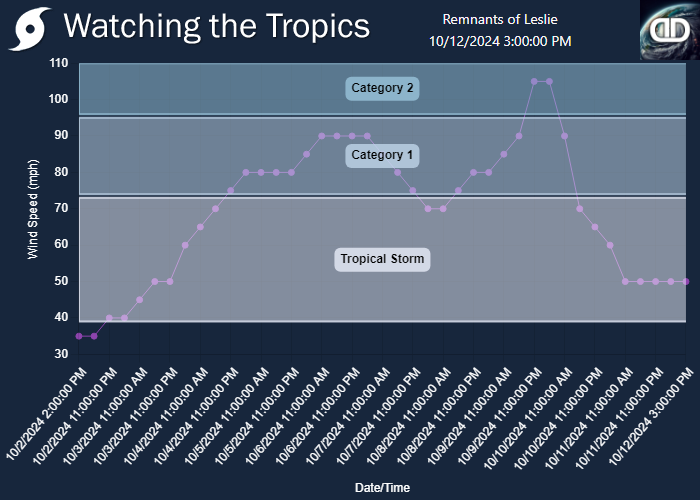Click the Category 2 band label
The width and height of the screenshot is (700, 500).
[x=382, y=88]
